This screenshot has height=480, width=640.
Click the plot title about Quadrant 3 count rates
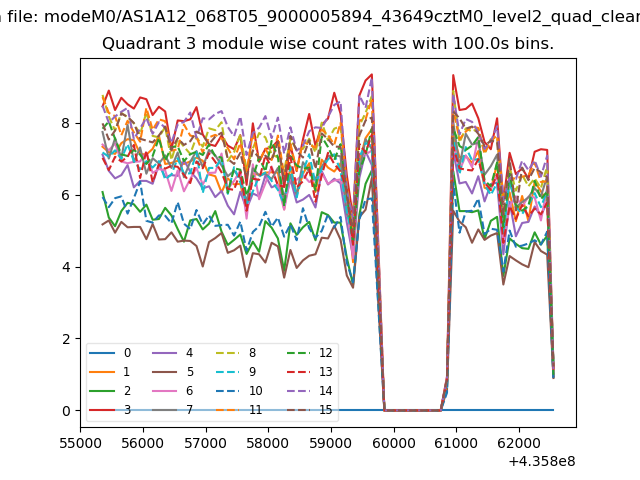click(x=328, y=44)
